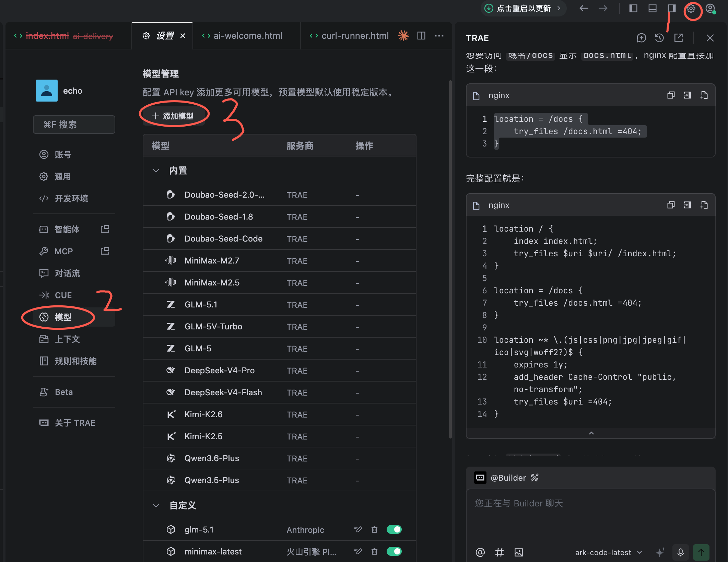This screenshot has width=728, height=562.
Task: Close the 设置 tab
Action: [183, 36]
